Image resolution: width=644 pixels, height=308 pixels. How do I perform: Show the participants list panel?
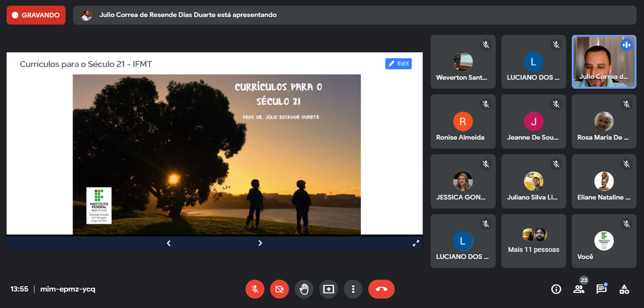click(579, 289)
